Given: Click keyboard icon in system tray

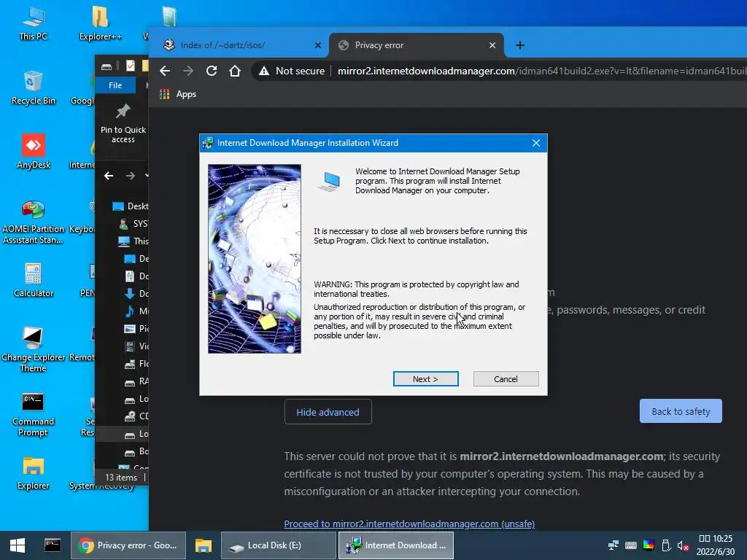Looking at the screenshot, I should (x=631, y=545).
